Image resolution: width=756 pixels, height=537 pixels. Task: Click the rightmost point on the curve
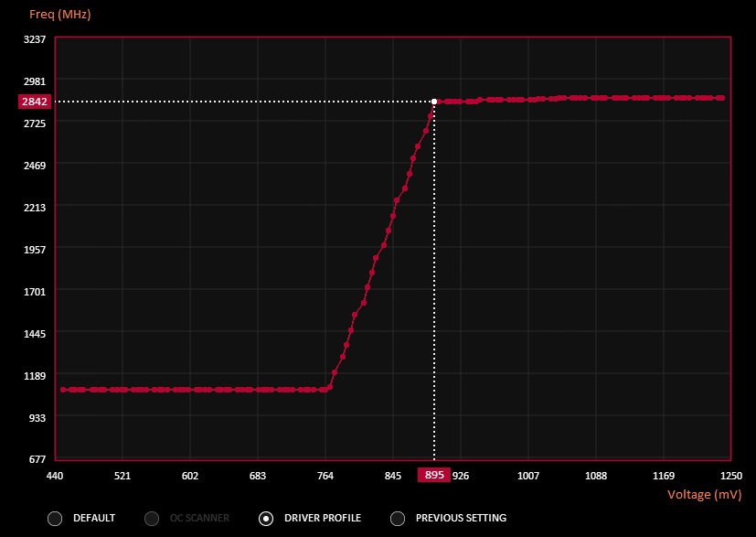(x=722, y=97)
